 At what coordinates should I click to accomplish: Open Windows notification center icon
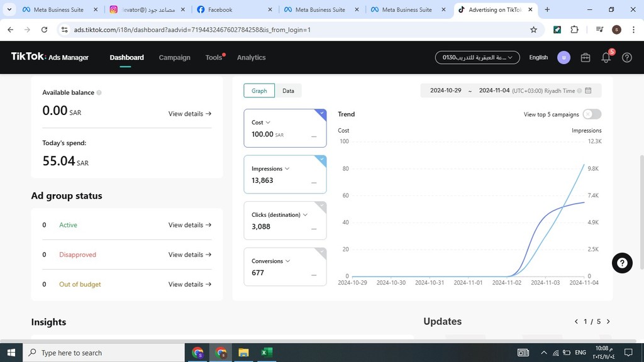pyautogui.click(x=628, y=353)
